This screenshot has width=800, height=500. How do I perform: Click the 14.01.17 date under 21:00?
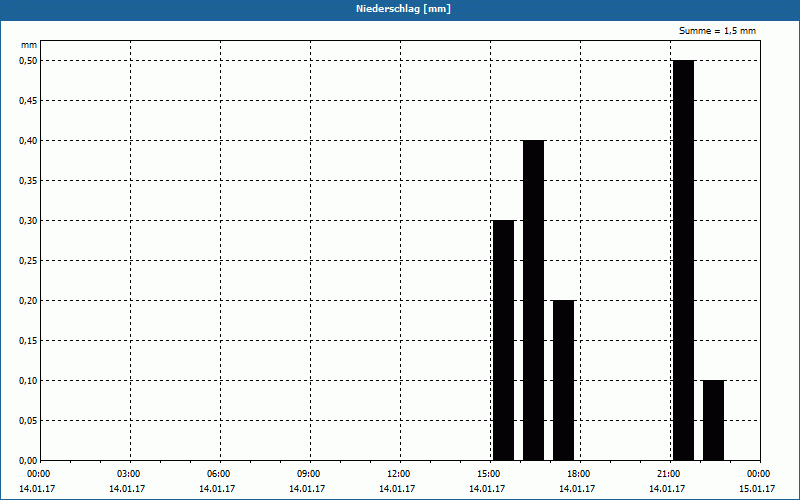[667, 489]
